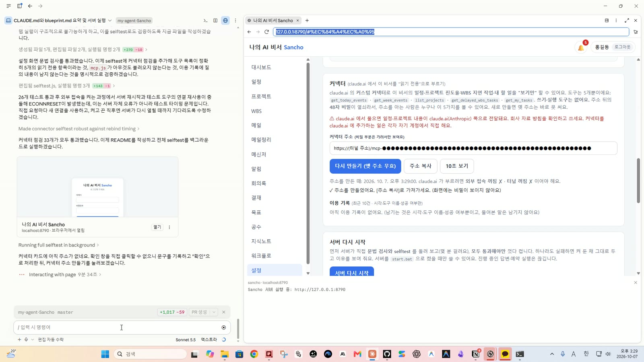This screenshot has width=644, height=362.
Task: Open the notification bell with badge 5
Action: click(x=581, y=47)
